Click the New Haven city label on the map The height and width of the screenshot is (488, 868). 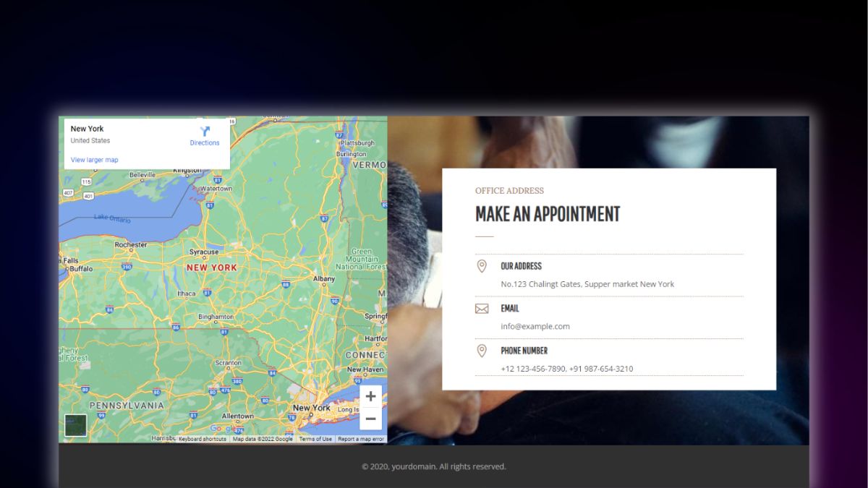coord(365,369)
